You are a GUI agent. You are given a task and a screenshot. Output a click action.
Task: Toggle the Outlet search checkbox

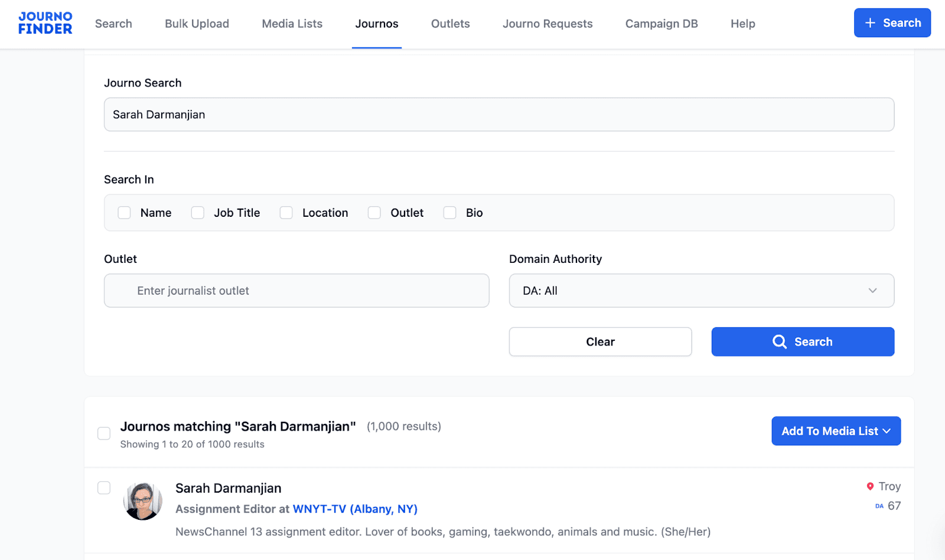(x=374, y=213)
